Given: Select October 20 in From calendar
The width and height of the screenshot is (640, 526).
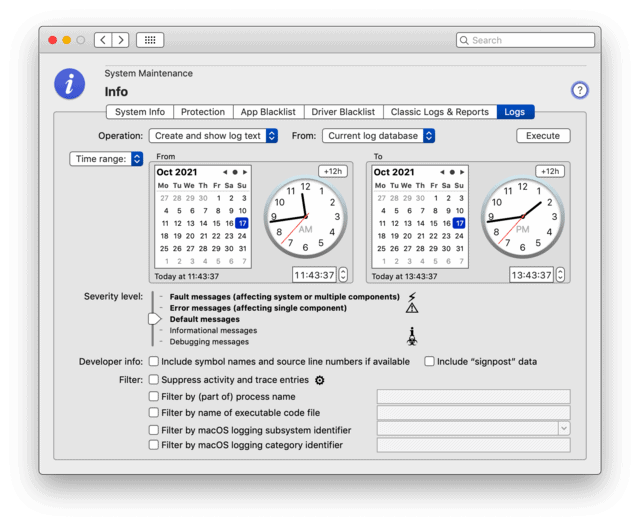Looking at the screenshot, I should click(x=190, y=236).
